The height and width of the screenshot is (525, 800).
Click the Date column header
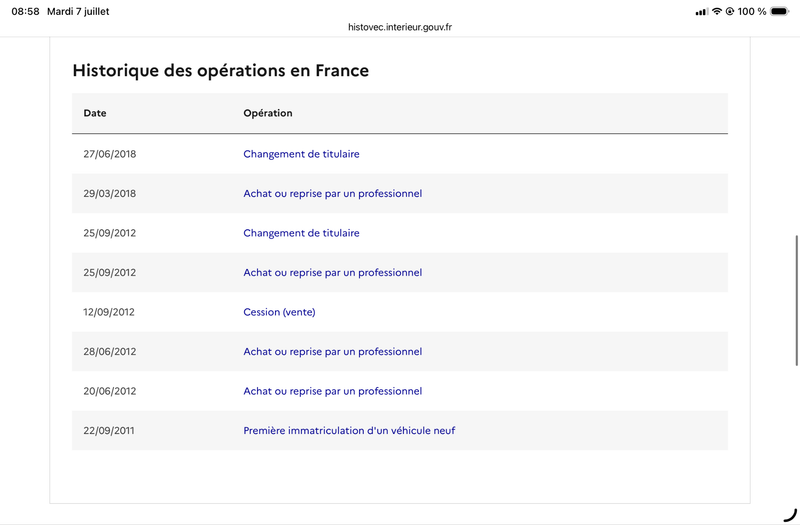tap(95, 113)
